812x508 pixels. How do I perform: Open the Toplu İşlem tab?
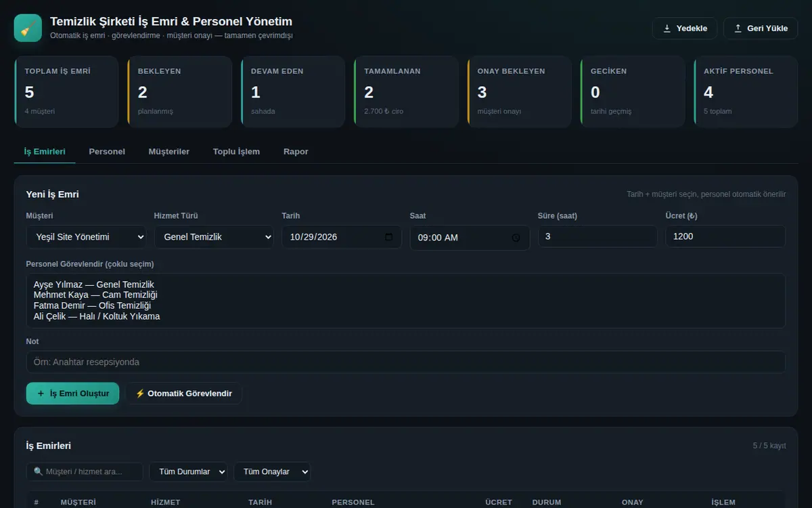tap(236, 152)
